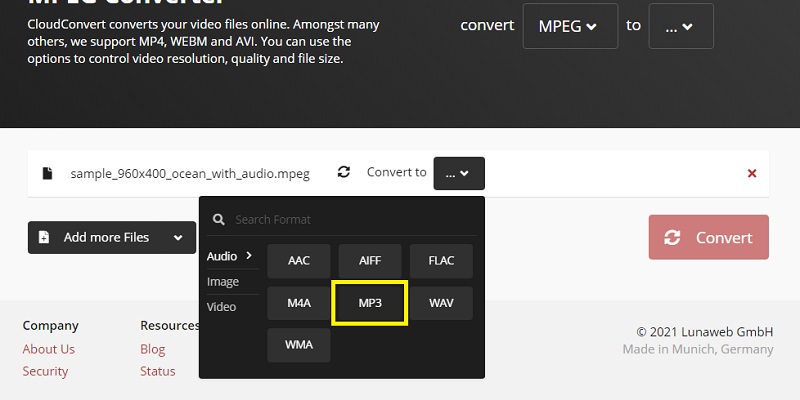This screenshot has width=800, height=400.
Task: Select the Video category tab
Action: tap(221, 307)
